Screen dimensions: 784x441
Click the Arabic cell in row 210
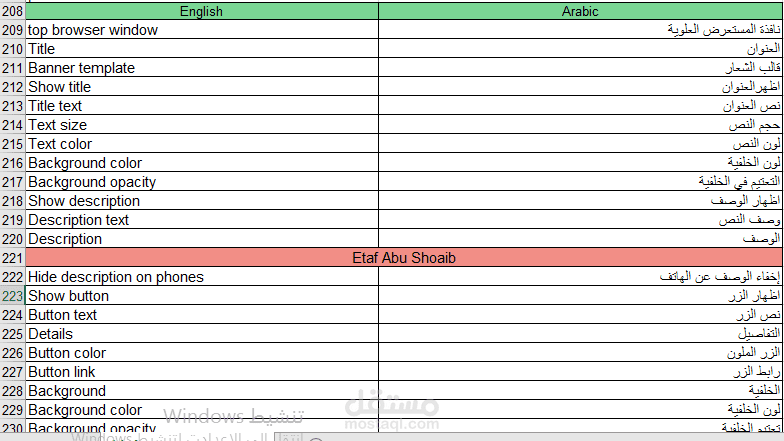click(x=580, y=49)
